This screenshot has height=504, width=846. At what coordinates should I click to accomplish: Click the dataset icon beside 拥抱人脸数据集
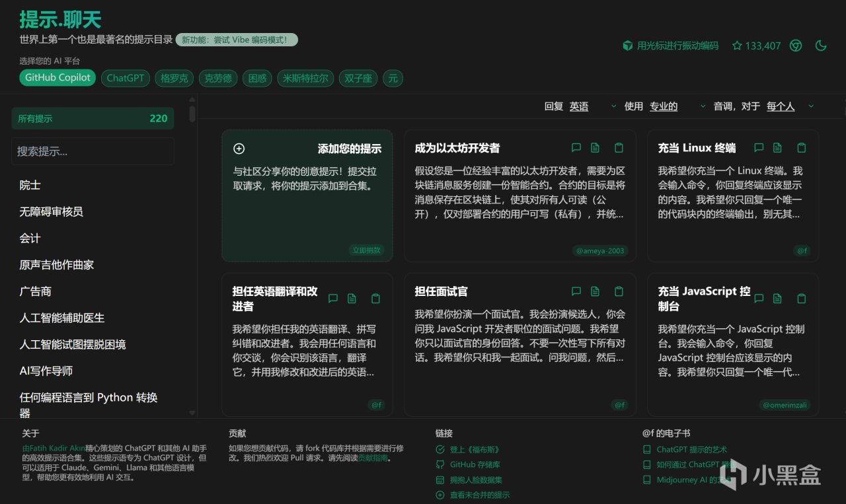pyautogui.click(x=440, y=480)
